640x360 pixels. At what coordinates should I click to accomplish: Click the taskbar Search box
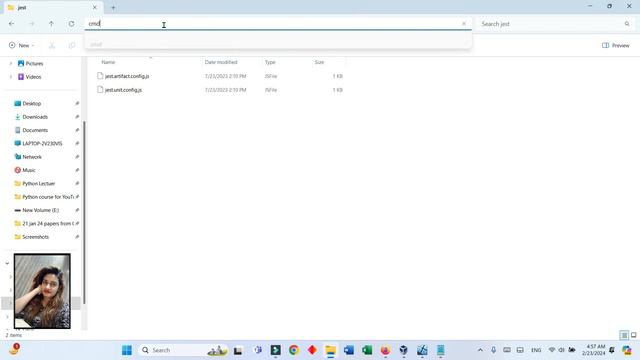pyautogui.click(x=184, y=350)
